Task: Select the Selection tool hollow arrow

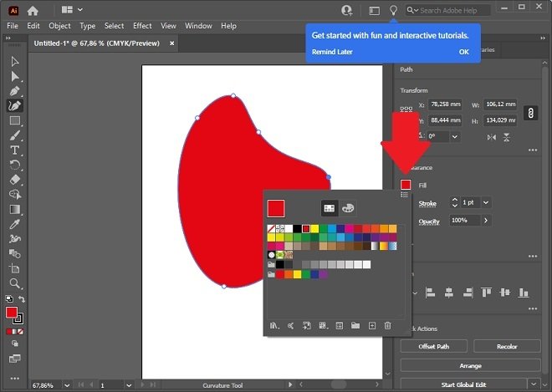Action: (15, 62)
